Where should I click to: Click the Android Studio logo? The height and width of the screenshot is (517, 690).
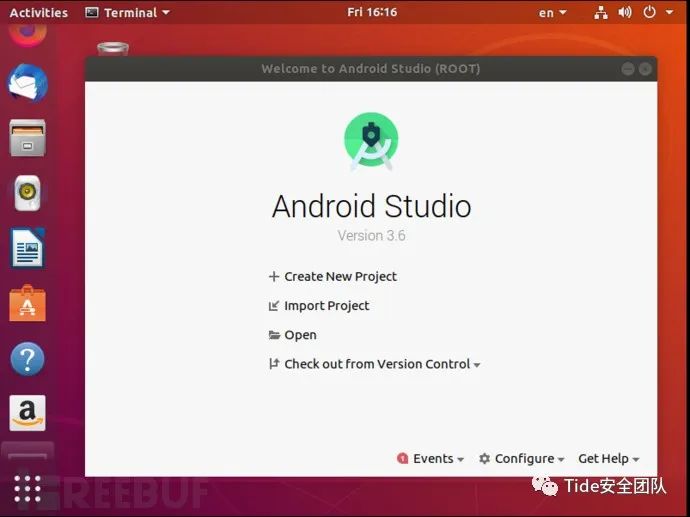click(371, 142)
